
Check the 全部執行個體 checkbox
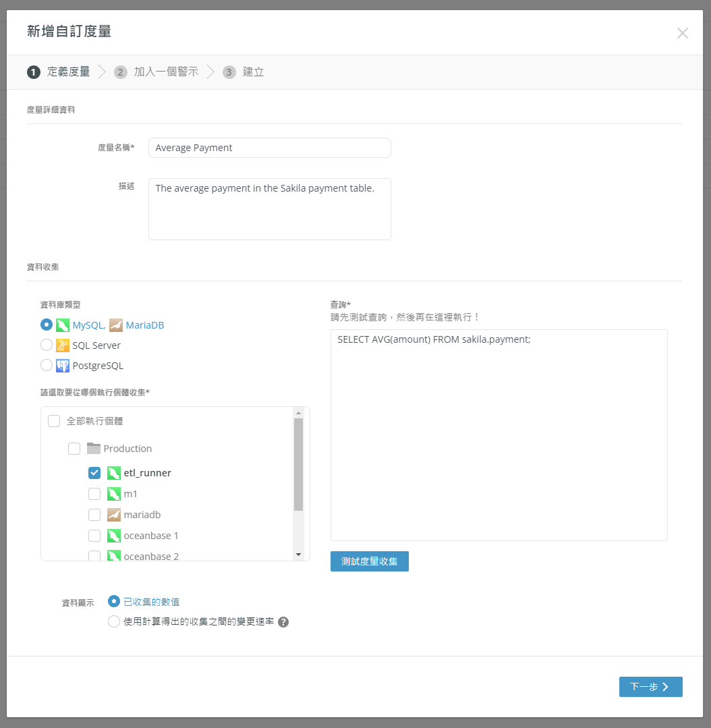point(54,421)
